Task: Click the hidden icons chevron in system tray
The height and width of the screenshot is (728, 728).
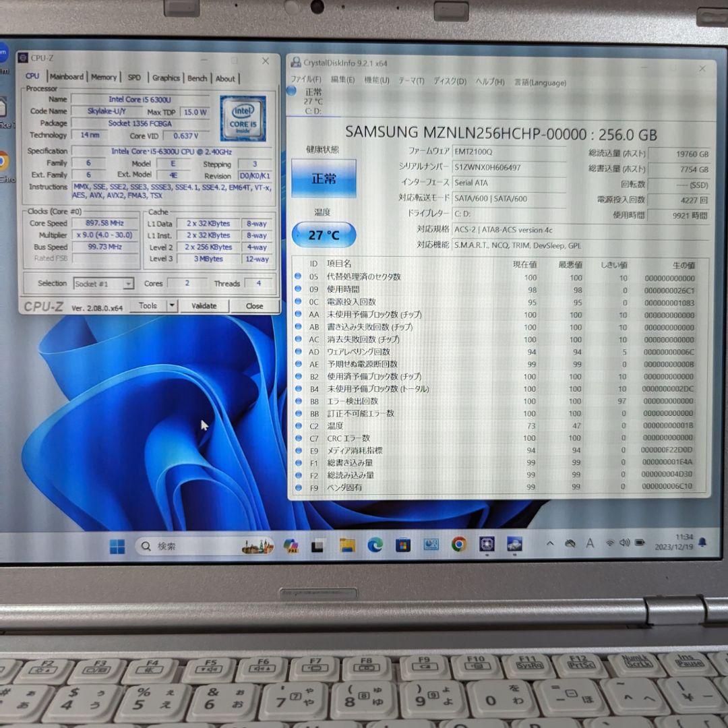Action: [x=550, y=543]
